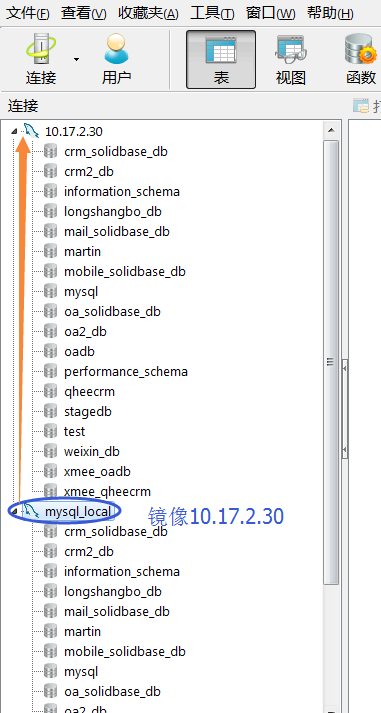Select oa_solidbase_db under 10.17.2.30
The width and height of the screenshot is (381, 713).
coord(112,311)
